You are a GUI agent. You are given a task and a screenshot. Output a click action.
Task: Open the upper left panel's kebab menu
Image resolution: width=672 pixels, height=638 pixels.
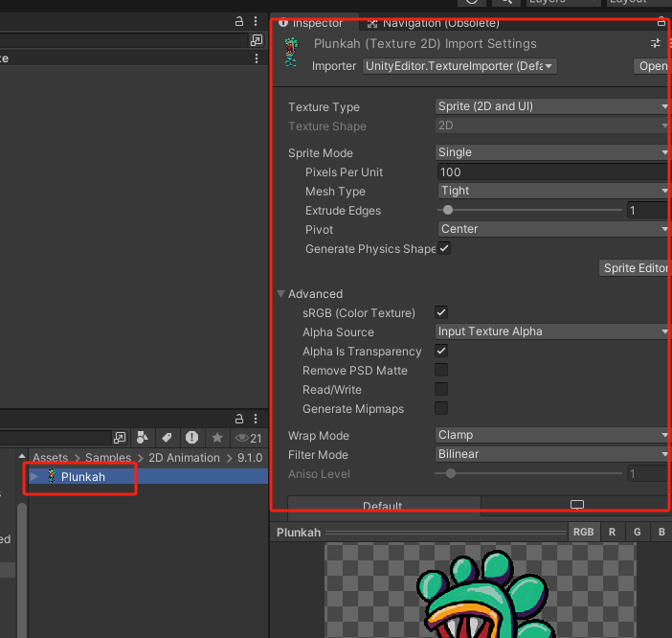[256, 21]
